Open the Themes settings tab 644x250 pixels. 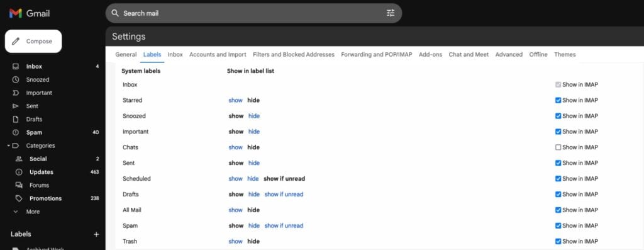click(x=565, y=54)
